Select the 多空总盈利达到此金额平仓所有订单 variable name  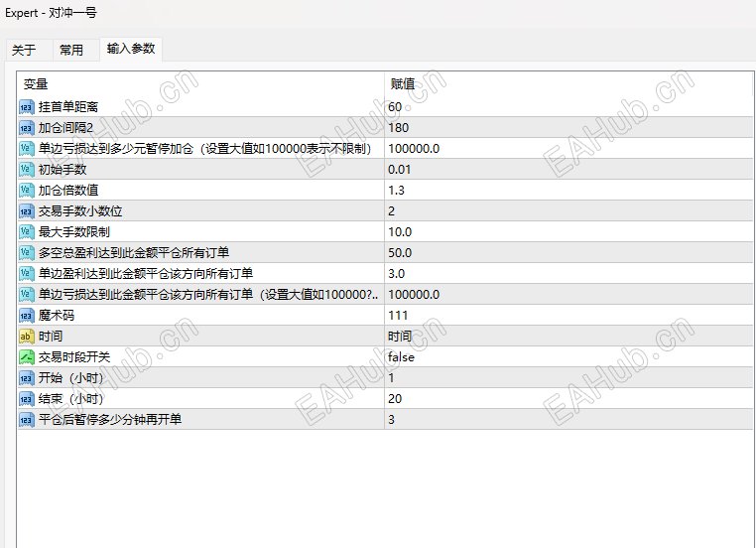point(134,253)
